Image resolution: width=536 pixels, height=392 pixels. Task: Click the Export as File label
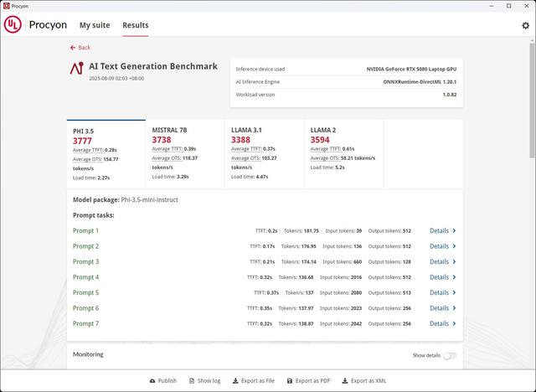[258, 381]
